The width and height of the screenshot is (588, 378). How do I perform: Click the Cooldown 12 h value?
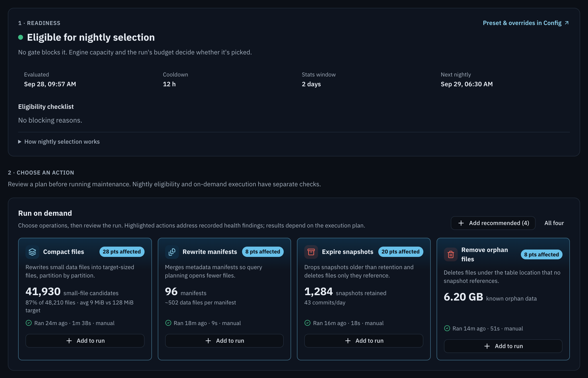point(169,84)
